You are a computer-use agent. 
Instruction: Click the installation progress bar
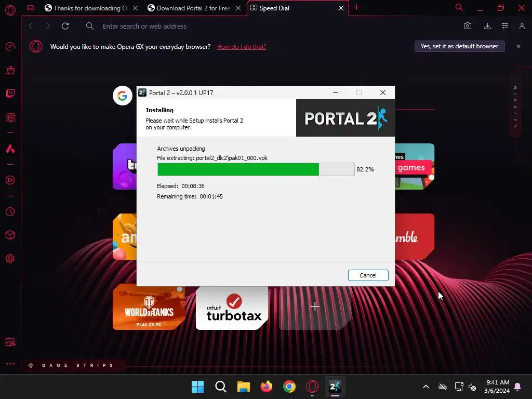256,169
